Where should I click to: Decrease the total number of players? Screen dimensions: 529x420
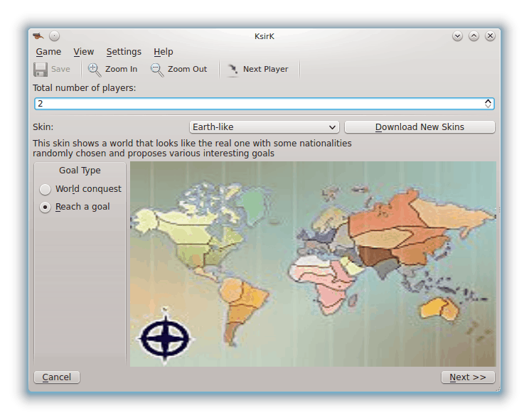488,106
